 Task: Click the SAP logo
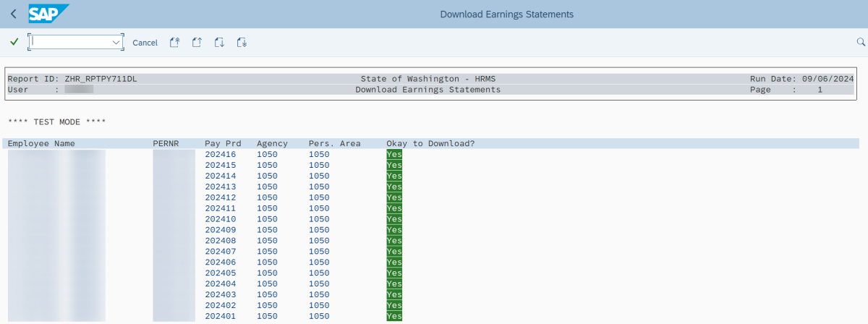(48, 14)
